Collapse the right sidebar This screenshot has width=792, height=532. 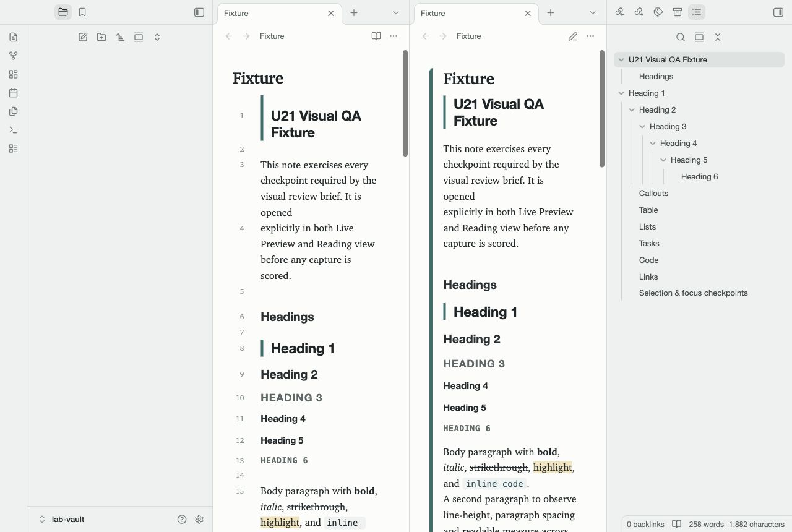pos(778,12)
